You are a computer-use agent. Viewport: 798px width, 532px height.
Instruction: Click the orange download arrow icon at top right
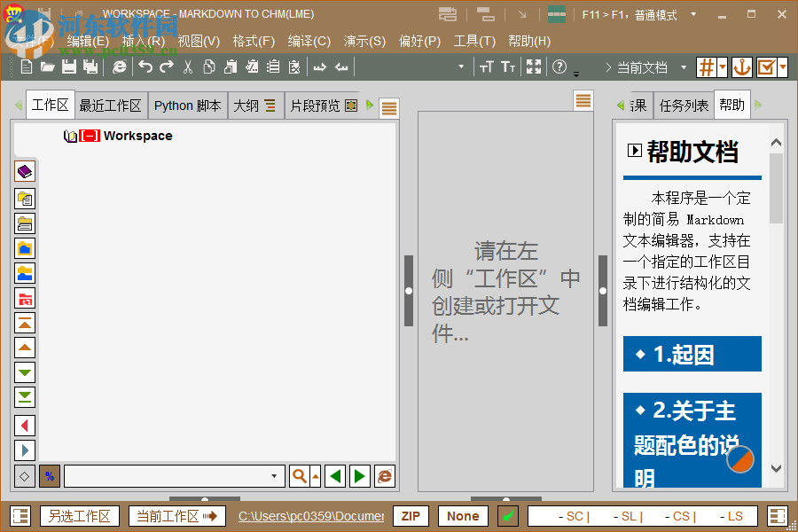(x=743, y=66)
